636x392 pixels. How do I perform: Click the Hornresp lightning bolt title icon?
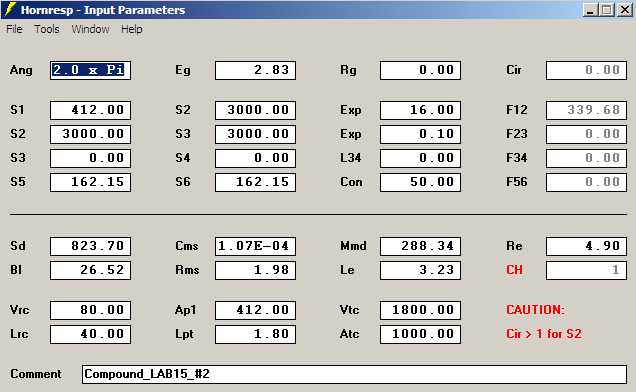pyautogui.click(x=10, y=9)
